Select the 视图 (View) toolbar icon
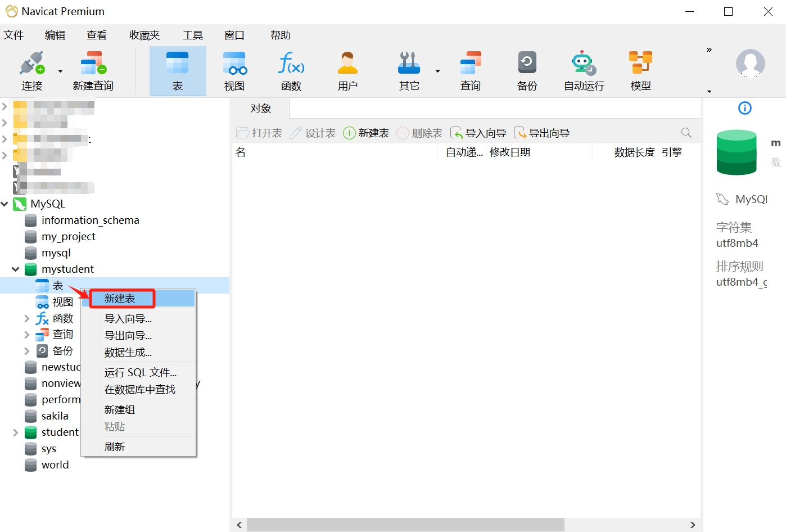This screenshot has width=786, height=532. 234,70
